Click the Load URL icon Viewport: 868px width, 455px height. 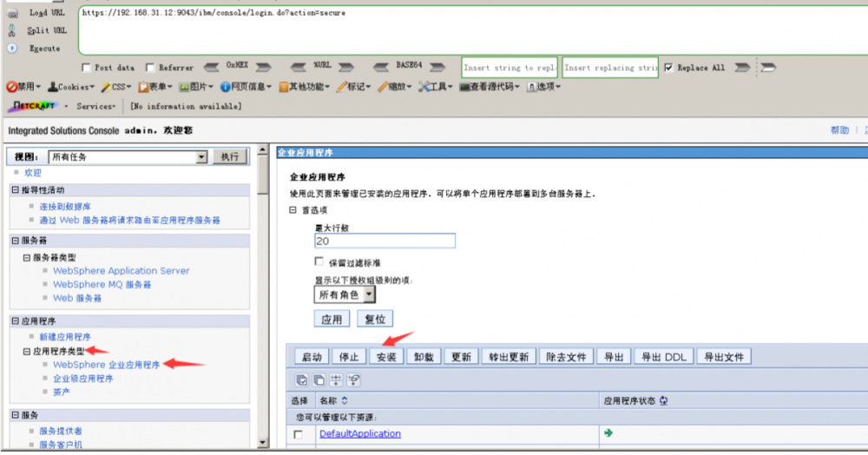12,13
